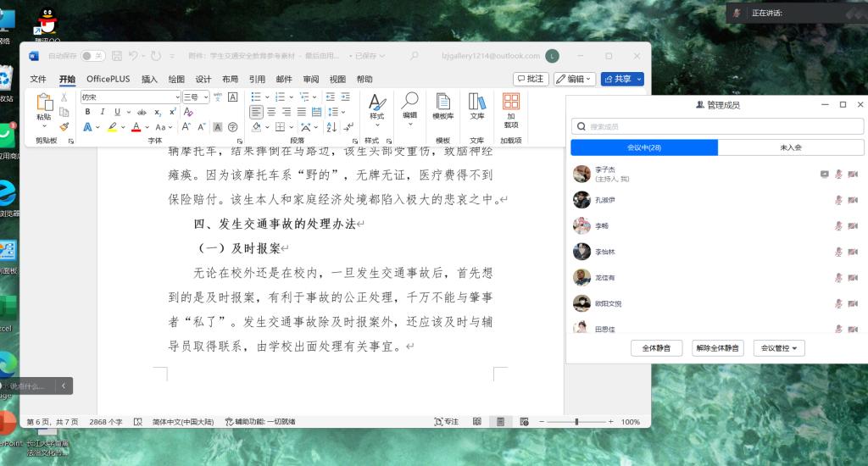
Task: Open the font name dropdown showing 仿宋
Action: pos(130,97)
